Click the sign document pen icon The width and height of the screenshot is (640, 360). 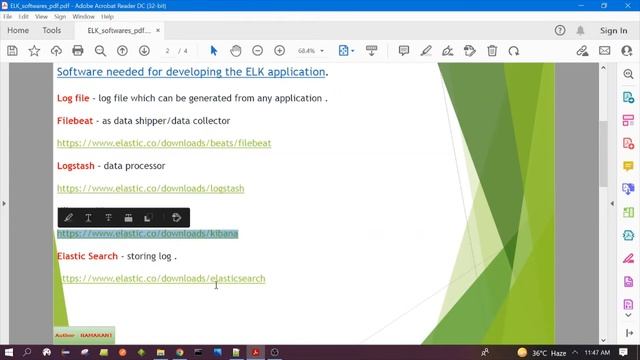(582, 51)
